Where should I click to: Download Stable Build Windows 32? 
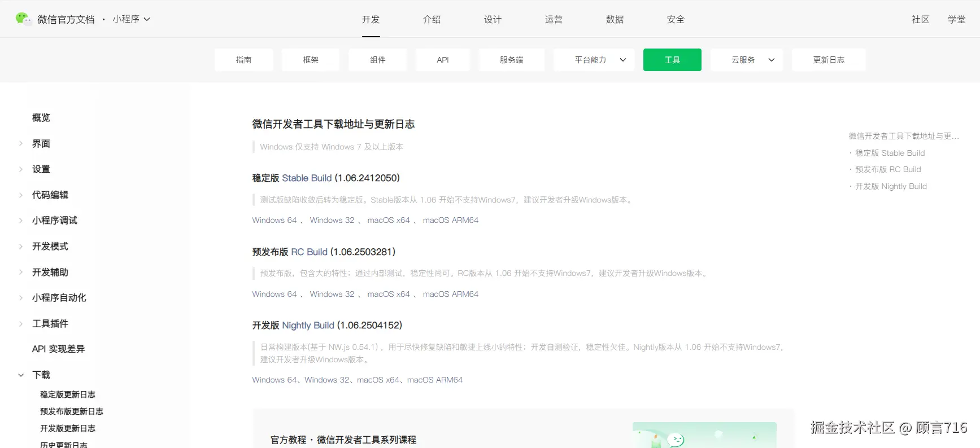(332, 220)
